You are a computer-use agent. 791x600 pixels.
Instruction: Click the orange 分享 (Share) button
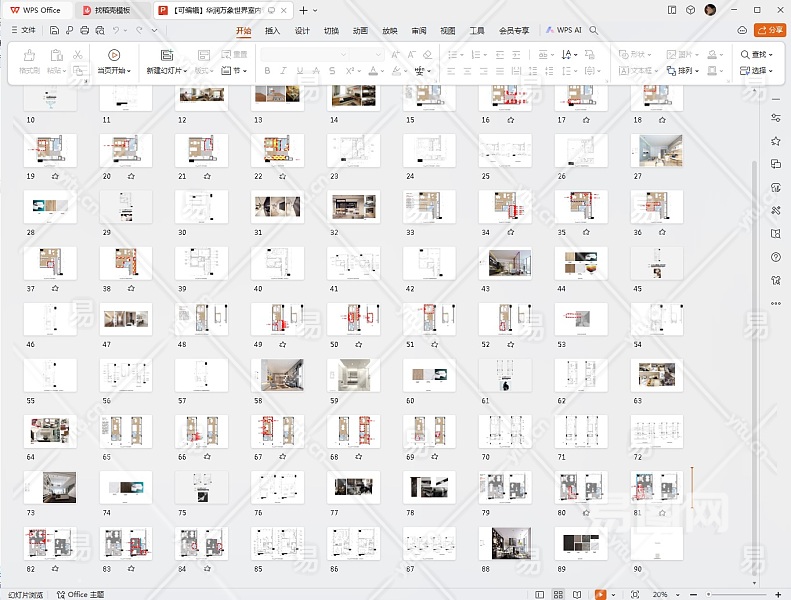click(x=770, y=30)
